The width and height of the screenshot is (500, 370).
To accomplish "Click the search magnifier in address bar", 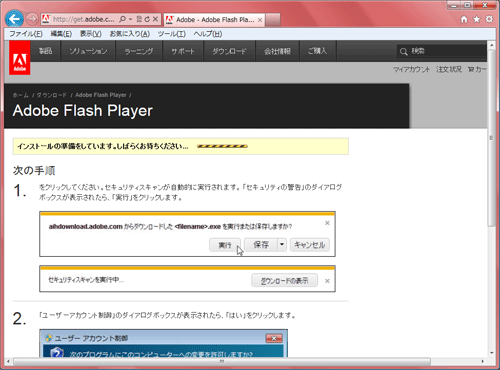I will coord(122,19).
